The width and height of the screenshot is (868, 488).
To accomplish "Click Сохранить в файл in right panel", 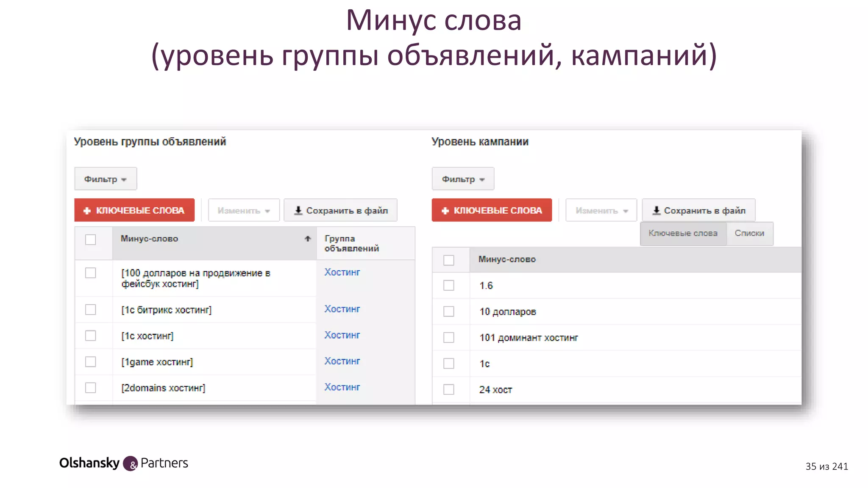I will [x=699, y=210].
